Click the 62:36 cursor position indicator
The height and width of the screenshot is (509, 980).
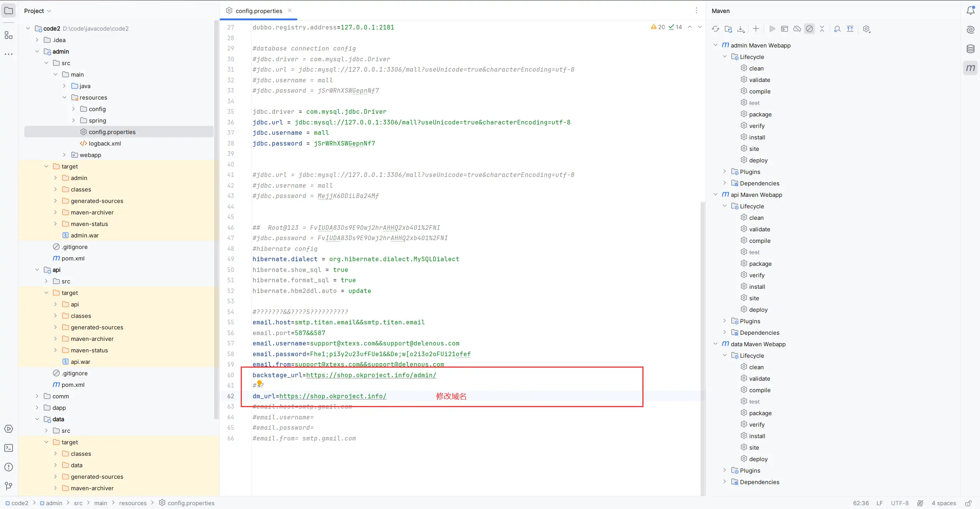point(861,503)
